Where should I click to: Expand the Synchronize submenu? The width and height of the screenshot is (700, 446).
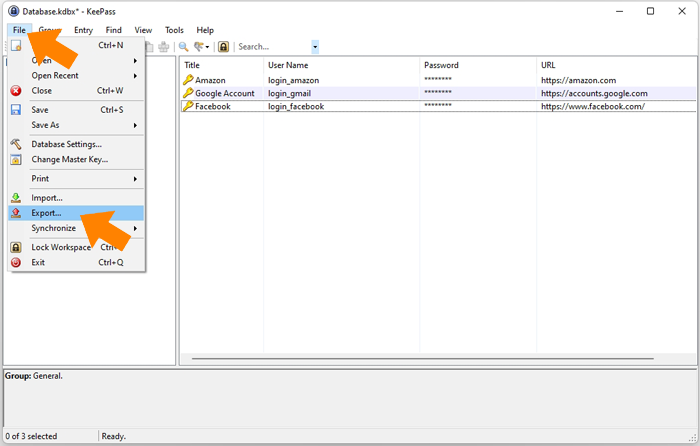coord(54,228)
